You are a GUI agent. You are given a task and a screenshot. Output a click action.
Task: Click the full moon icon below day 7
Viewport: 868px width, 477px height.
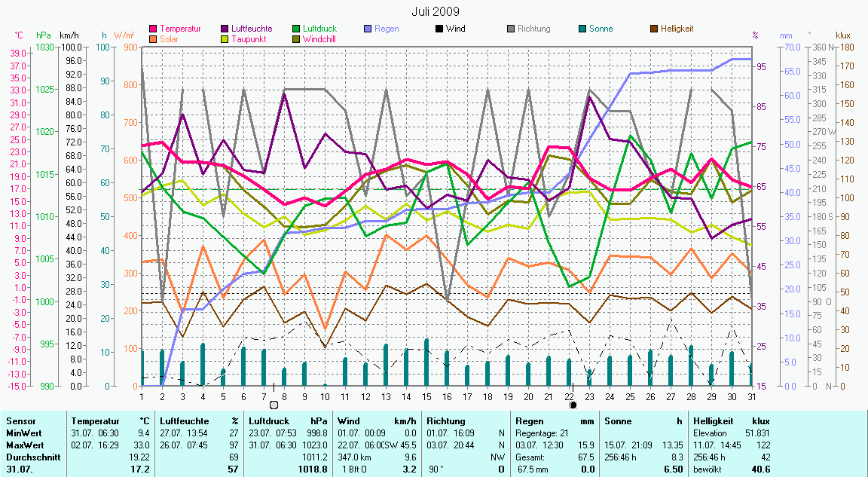click(274, 405)
